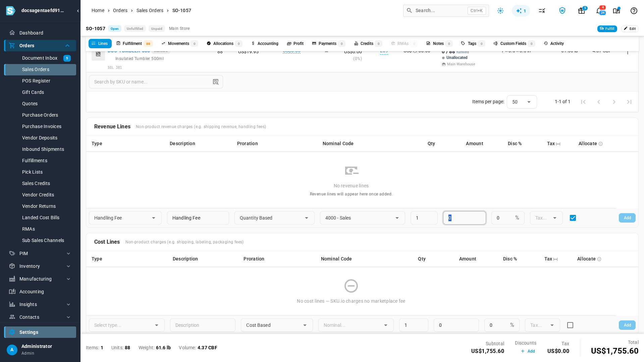
Task: Open the Cost Based proration dropdown
Action: coord(276,325)
